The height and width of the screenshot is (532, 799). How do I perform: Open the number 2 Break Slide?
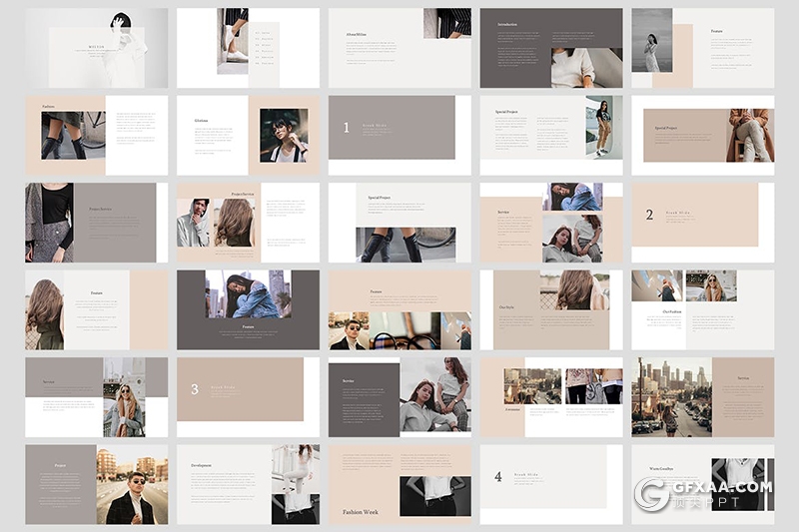click(x=702, y=223)
